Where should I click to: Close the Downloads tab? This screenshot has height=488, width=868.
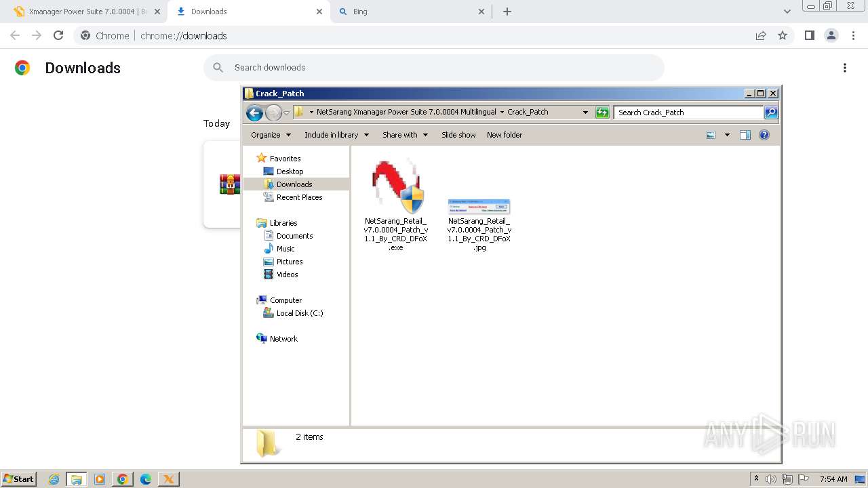tap(319, 12)
